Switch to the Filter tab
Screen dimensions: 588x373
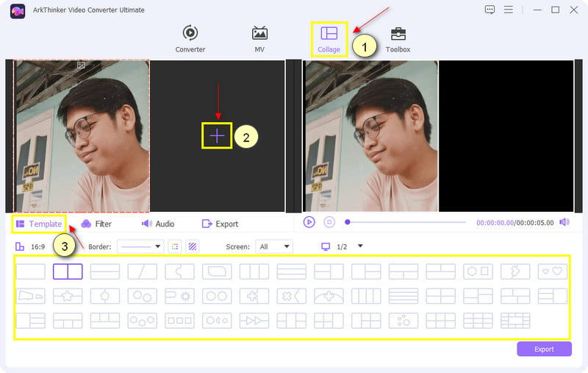96,224
